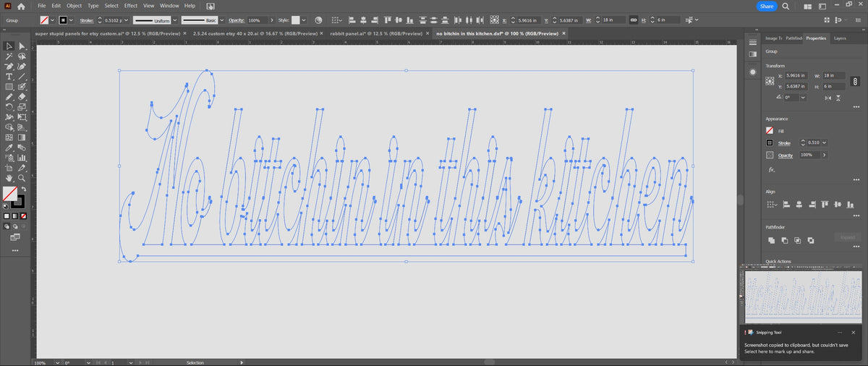Viewport: 868px width, 366px height.
Task: Click the X position field in control bar
Action: (529, 20)
